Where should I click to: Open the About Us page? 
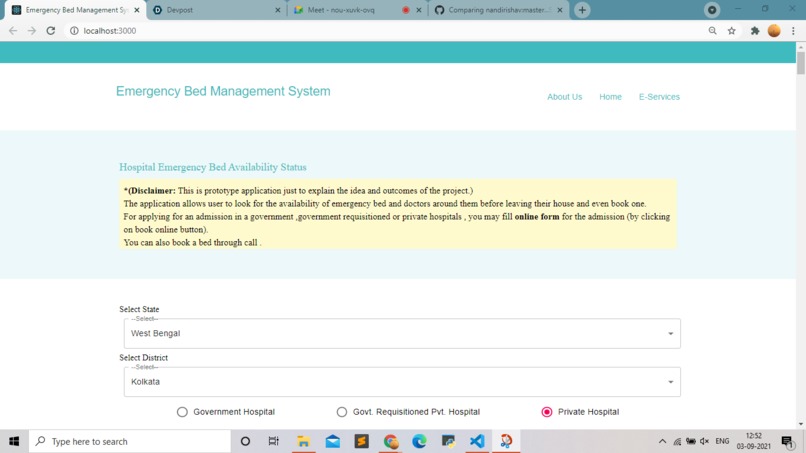564,97
